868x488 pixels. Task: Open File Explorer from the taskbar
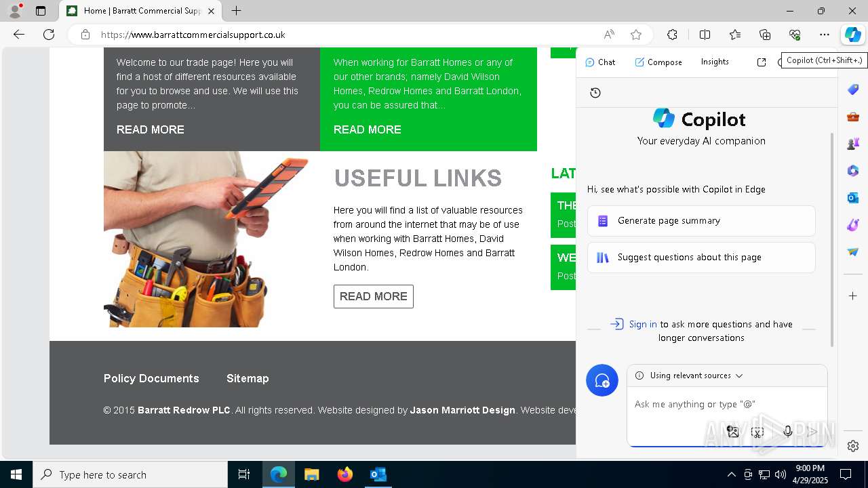click(311, 474)
